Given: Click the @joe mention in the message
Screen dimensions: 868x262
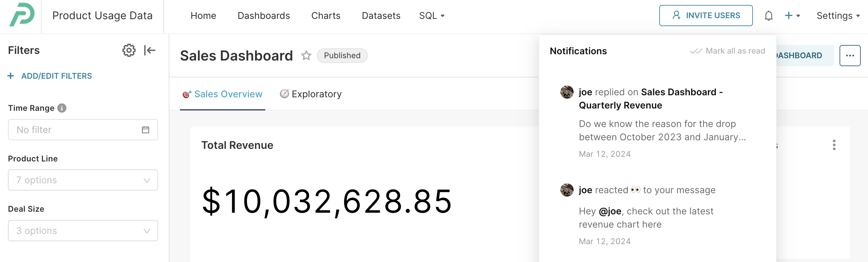Looking at the screenshot, I should click(610, 211).
